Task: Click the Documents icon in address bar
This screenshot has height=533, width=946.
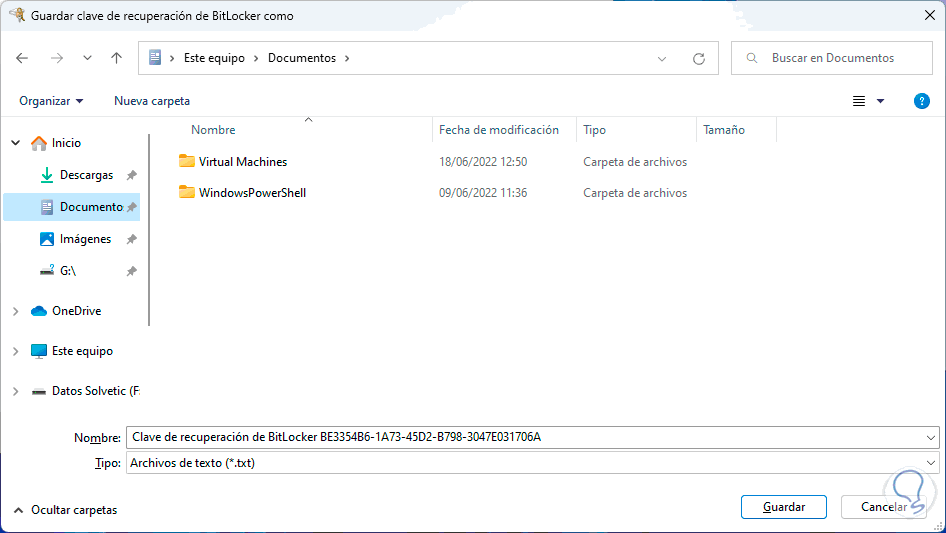Action: point(155,57)
